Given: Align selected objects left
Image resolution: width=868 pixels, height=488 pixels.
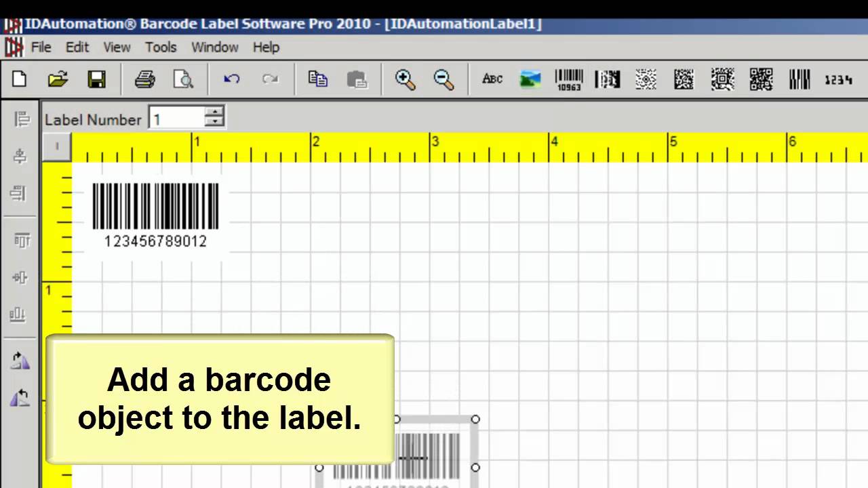Looking at the screenshot, I should (x=21, y=120).
